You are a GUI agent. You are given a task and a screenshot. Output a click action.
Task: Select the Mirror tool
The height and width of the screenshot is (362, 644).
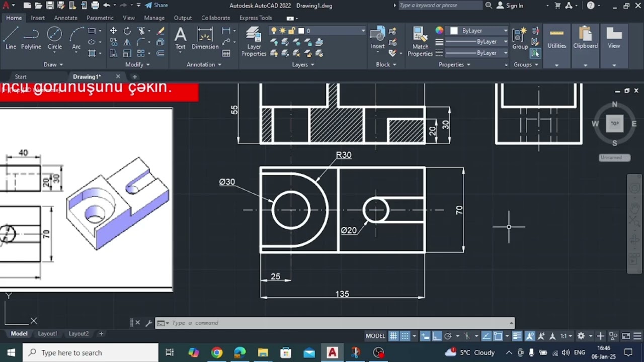(127, 42)
